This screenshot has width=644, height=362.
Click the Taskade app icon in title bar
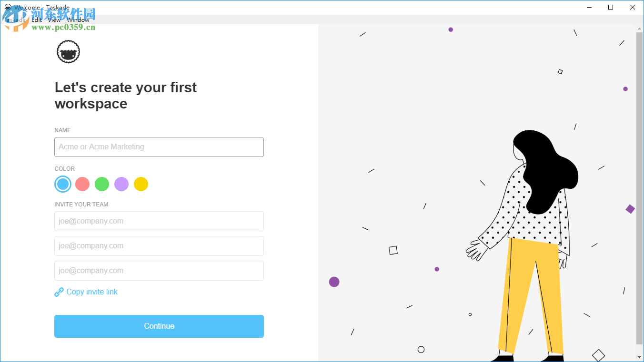click(8, 7)
